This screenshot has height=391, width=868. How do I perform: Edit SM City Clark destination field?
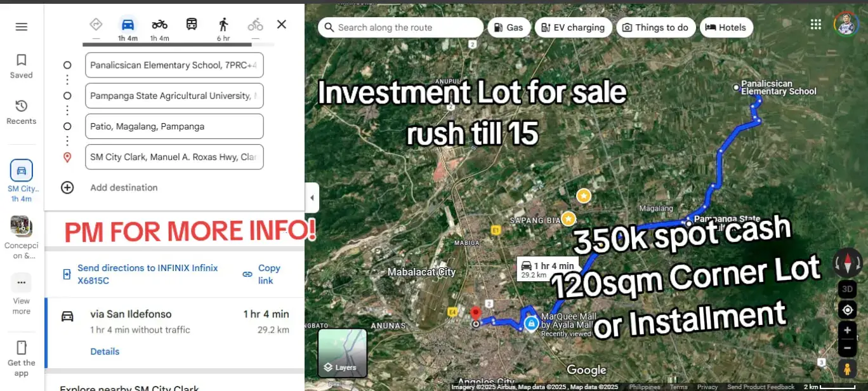pos(174,157)
